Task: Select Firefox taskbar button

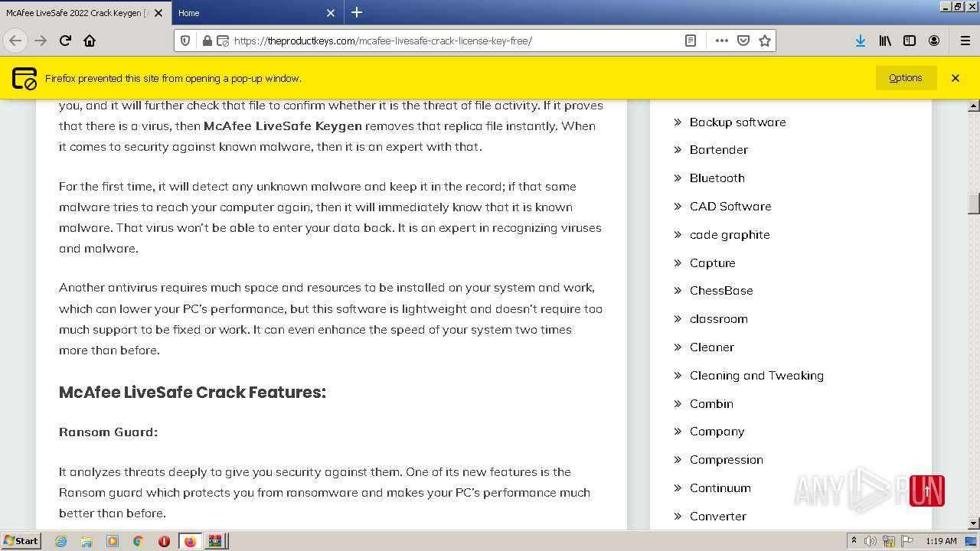Action: (190, 541)
